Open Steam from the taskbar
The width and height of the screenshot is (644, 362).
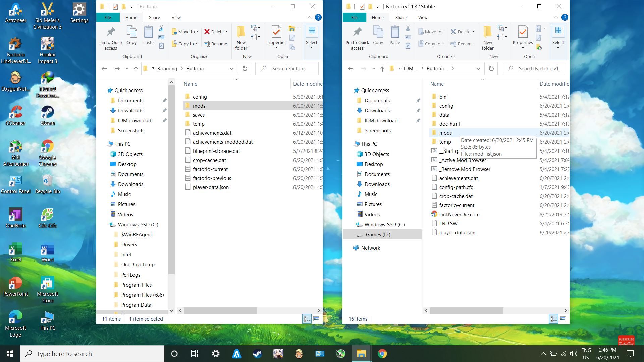coord(257,354)
